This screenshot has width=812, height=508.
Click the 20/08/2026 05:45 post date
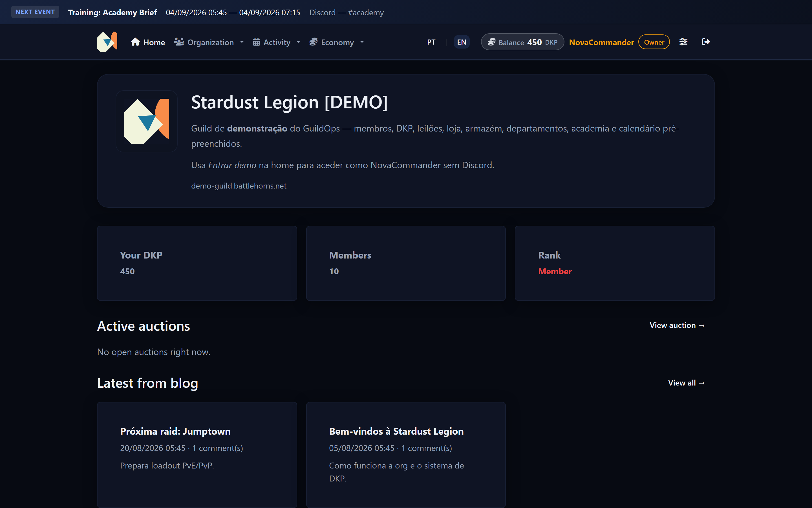(153, 448)
